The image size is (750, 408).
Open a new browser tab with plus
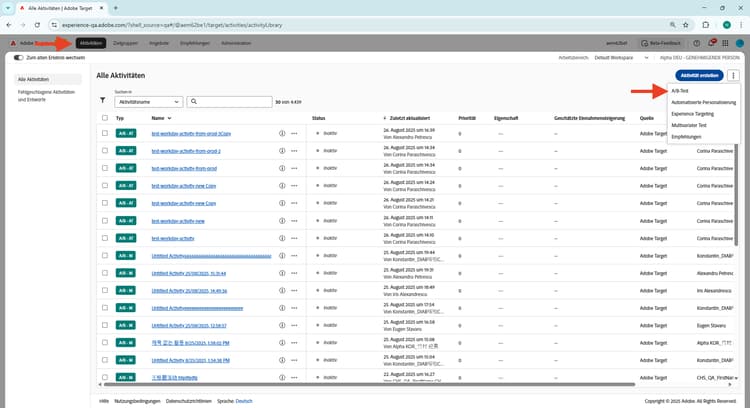click(115, 8)
